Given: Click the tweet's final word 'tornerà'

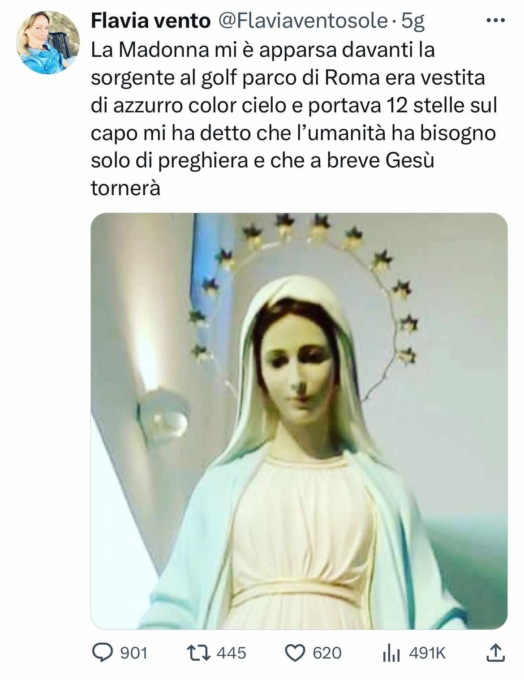Looking at the screenshot, I should click(126, 188).
